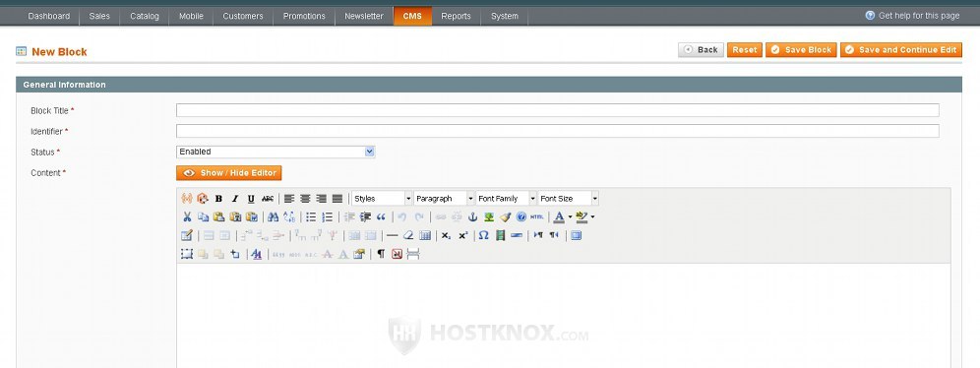Viewport: 980px width, 368px height.
Task: Click the Insert Table icon
Action: (x=187, y=235)
